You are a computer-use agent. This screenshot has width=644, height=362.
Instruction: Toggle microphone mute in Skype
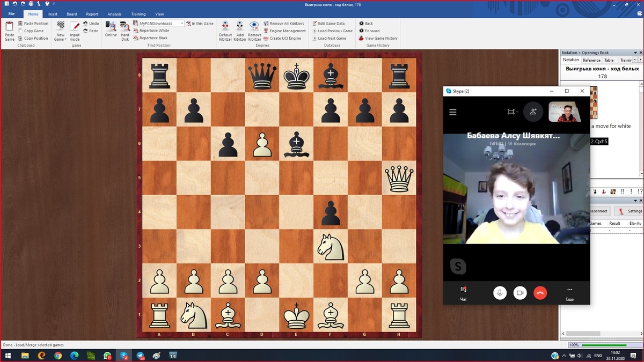coord(500,293)
